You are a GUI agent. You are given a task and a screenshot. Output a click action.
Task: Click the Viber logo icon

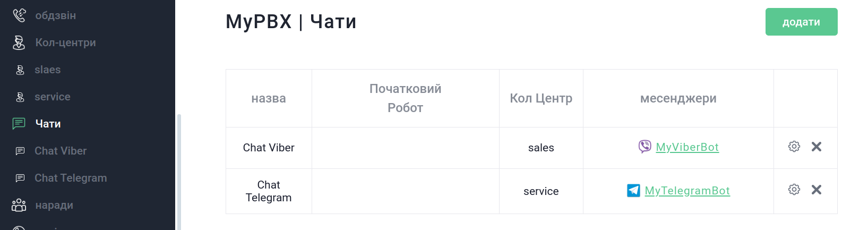(x=644, y=147)
